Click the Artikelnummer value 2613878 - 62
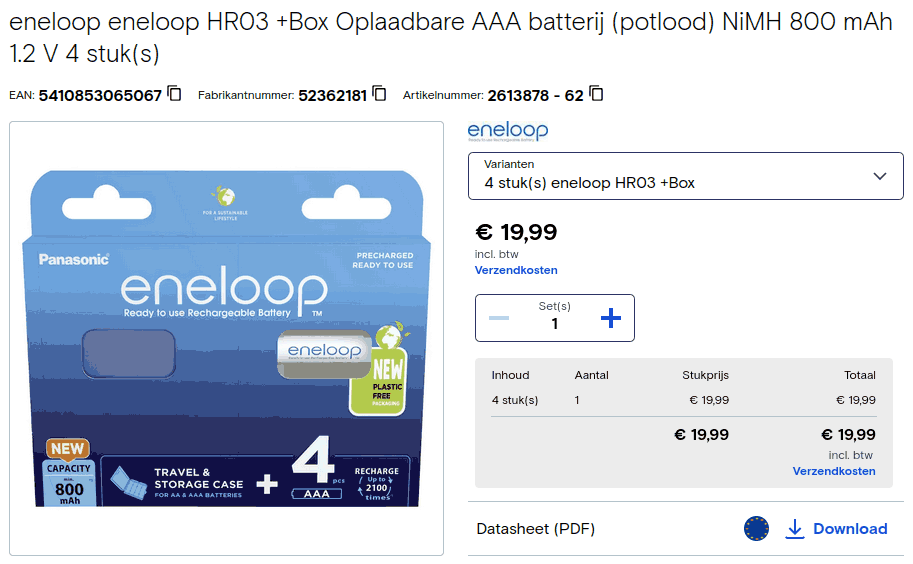 [x=535, y=96]
